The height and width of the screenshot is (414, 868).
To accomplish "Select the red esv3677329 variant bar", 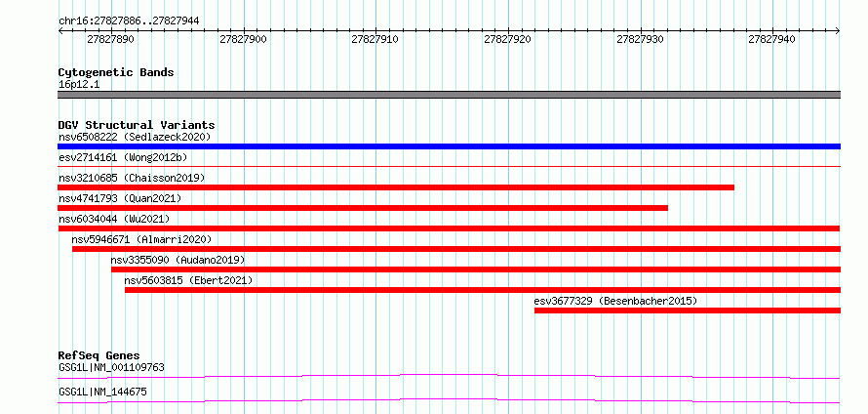I will tap(688, 310).
